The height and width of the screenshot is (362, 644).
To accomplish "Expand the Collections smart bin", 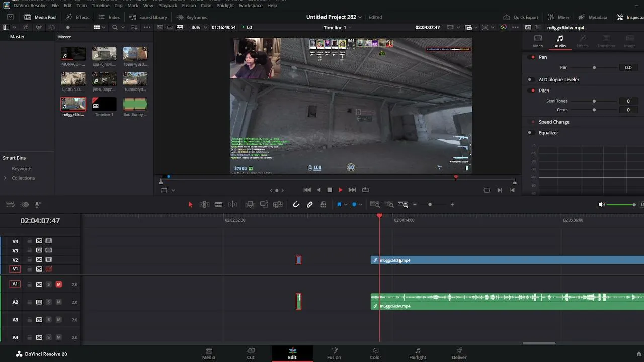I will (x=5, y=178).
